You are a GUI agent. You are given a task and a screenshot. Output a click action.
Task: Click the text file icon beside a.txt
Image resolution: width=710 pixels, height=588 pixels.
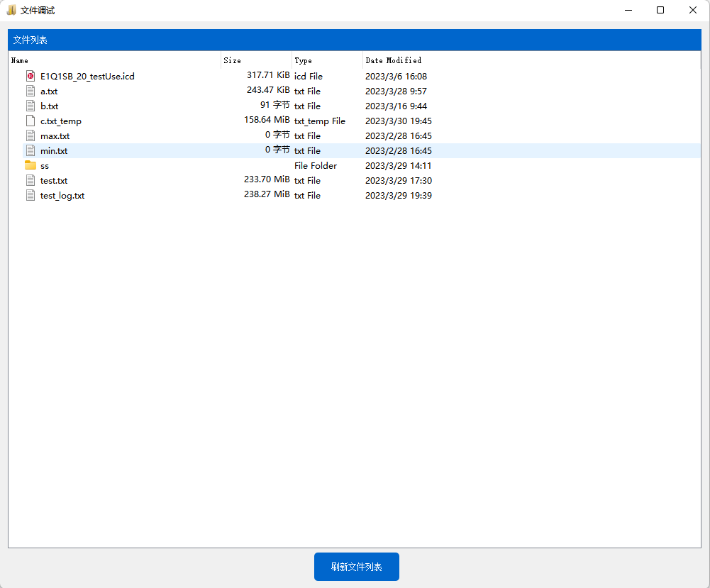pos(30,91)
